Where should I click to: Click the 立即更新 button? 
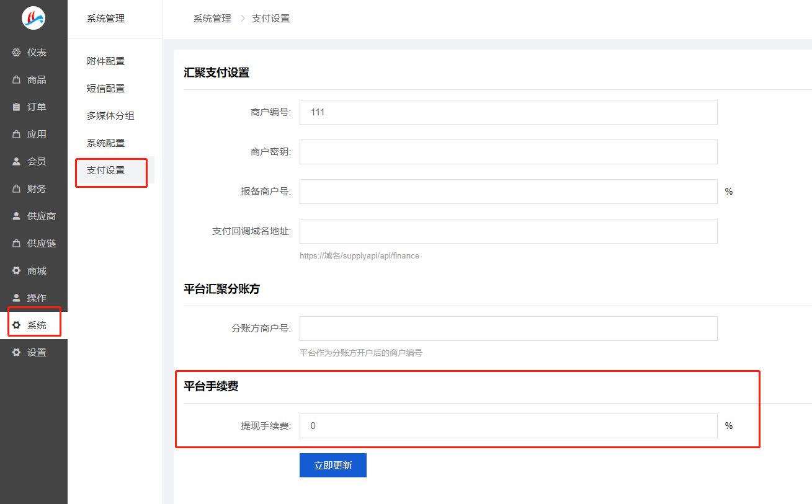pos(333,466)
